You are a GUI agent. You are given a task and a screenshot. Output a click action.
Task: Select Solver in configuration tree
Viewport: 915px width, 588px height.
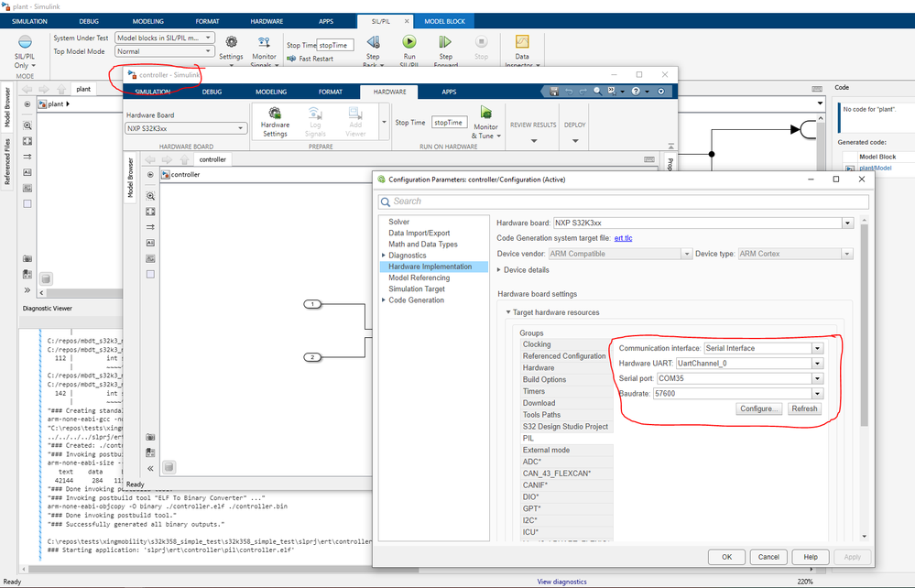point(399,222)
